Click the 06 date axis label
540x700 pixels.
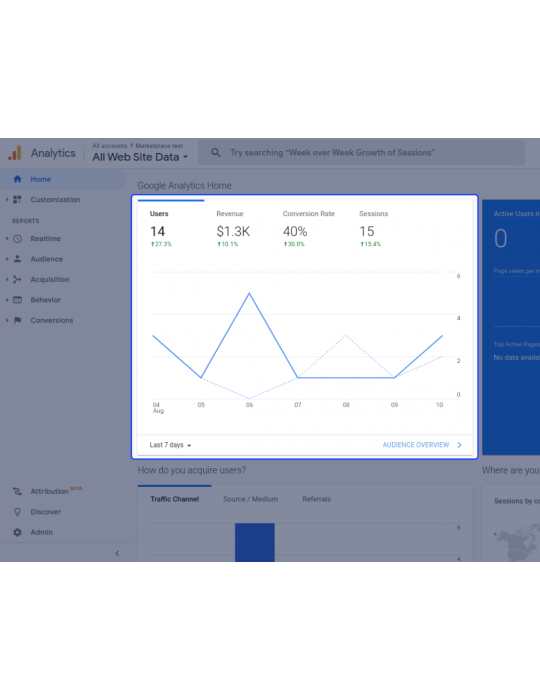tap(249, 405)
